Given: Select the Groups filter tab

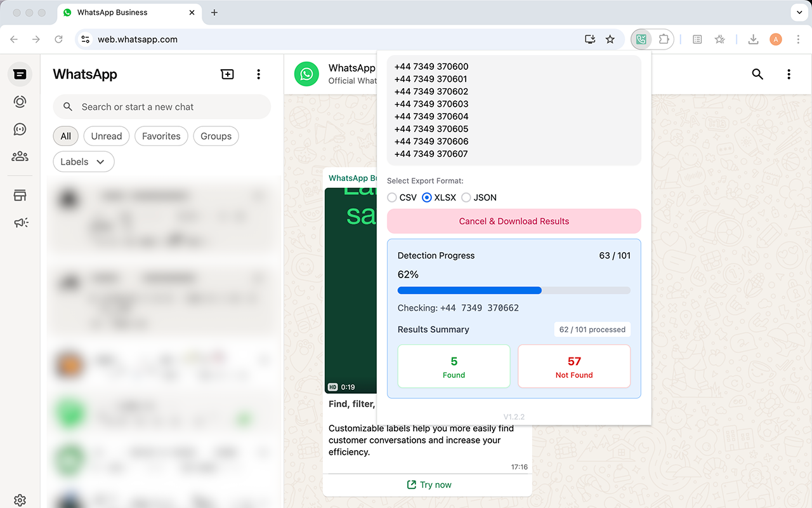Looking at the screenshot, I should click(x=216, y=136).
